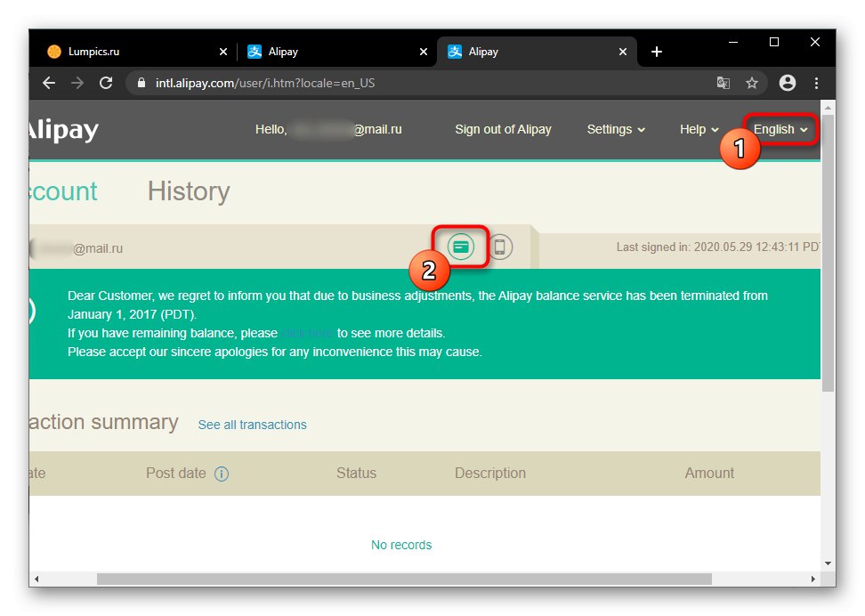
Task: Open Chrome's three-dot menu
Action: [x=816, y=83]
